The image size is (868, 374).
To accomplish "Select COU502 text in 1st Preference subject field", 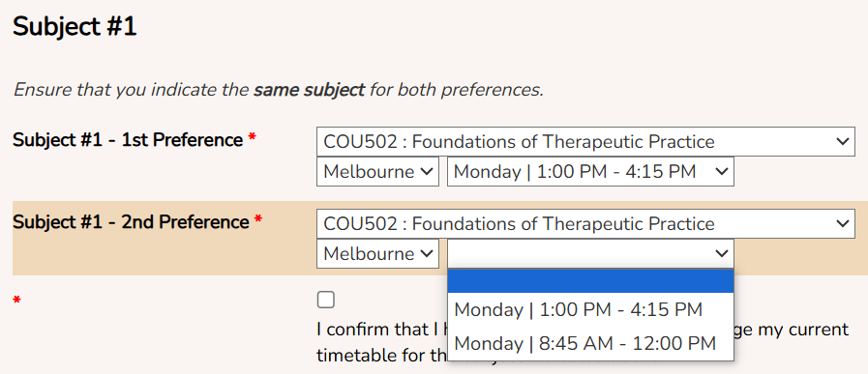I will 360,142.
